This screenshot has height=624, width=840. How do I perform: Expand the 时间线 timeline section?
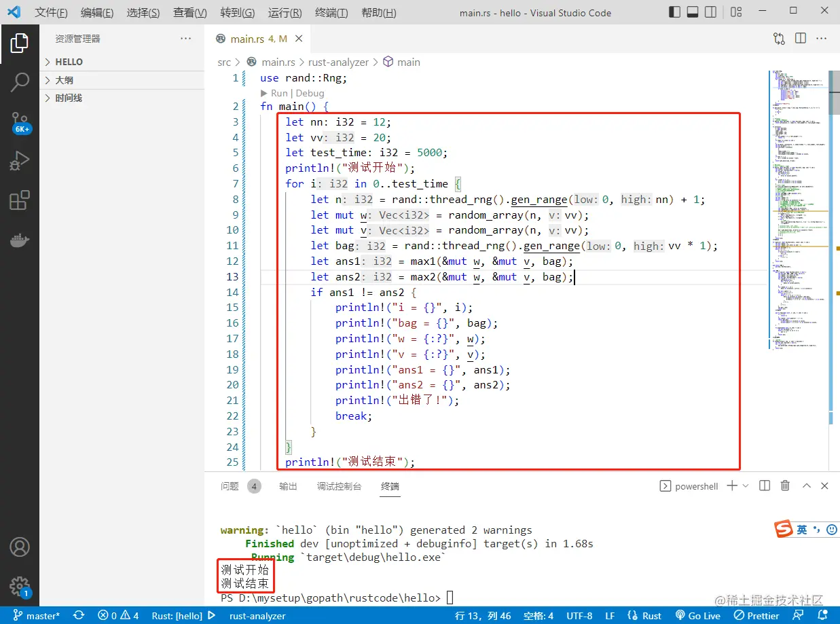coord(122,98)
